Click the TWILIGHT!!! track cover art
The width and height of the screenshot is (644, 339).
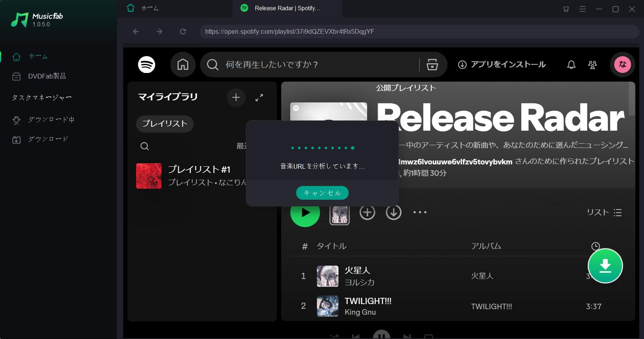pyautogui.click(x=327, y=306)
